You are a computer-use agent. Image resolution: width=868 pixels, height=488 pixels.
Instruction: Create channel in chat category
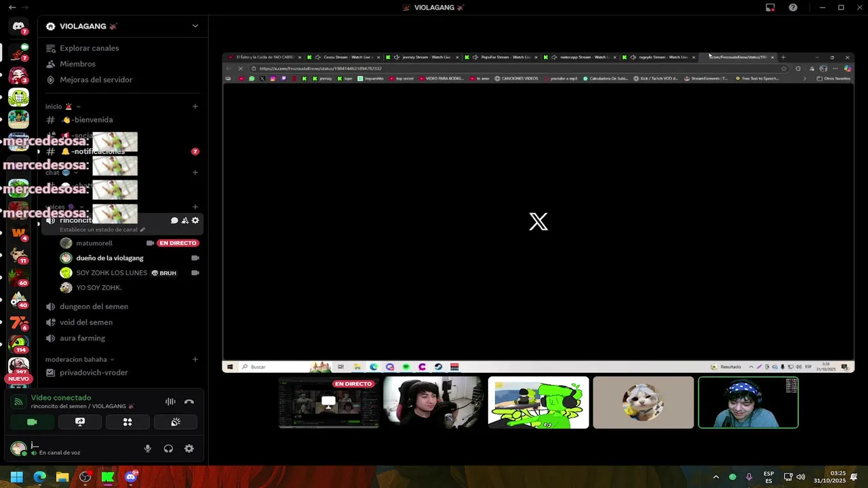[x=195, y=172]
